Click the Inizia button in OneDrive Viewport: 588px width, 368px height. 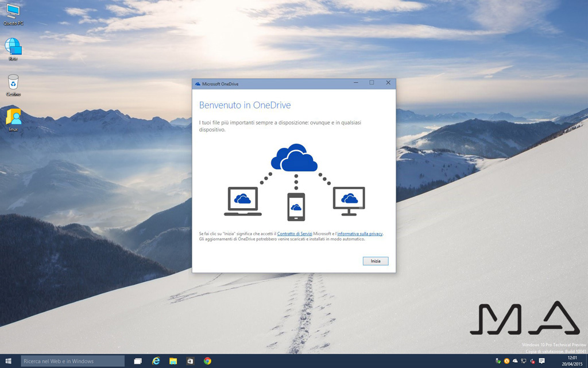[376, 261]
